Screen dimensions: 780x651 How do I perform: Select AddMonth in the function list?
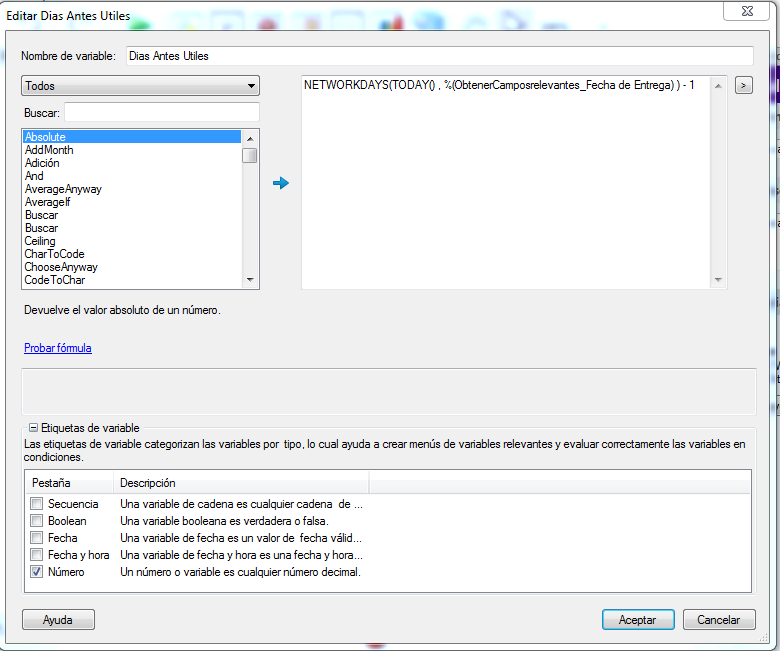132,150
